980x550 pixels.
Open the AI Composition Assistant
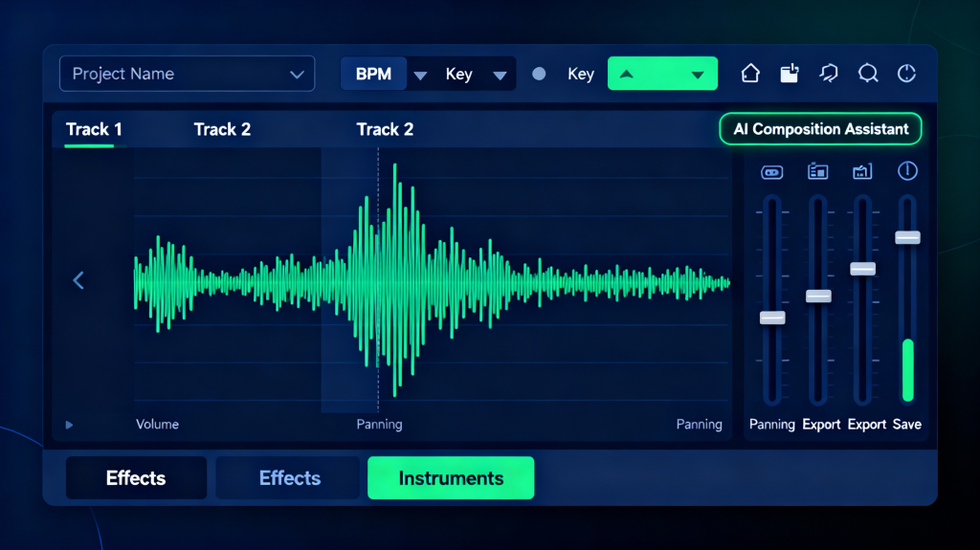pyautogui.click(x=820, y=129)
